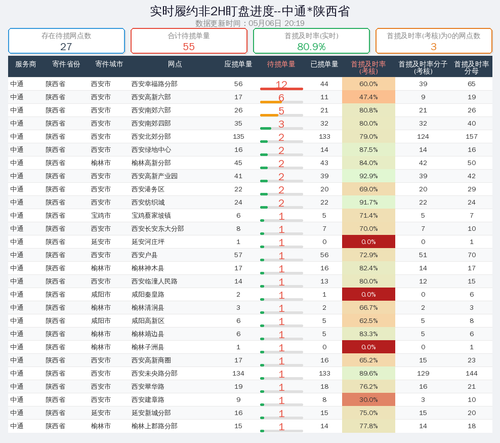Click the 60.0% rate cell for 西安幸福路分部
Image resolution: width=500 pixels, height=443 pixels.
pos(368,84)
